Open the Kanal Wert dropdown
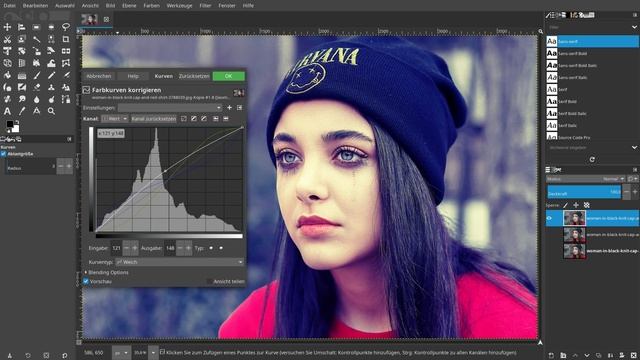 [115, 119]
